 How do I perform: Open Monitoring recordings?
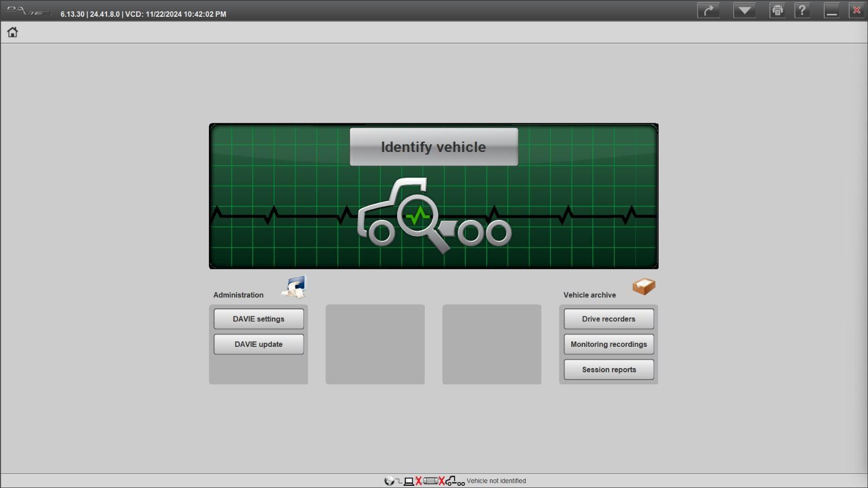[609, 344]
